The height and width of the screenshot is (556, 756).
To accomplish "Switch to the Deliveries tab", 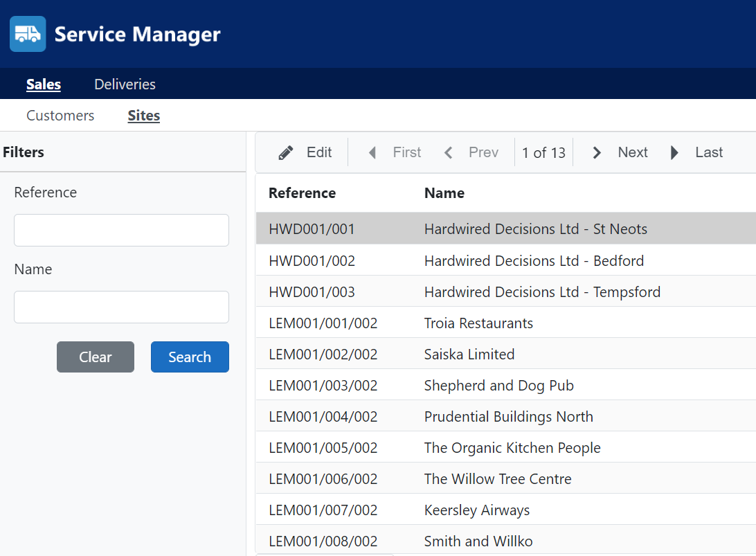I will coord(124,84).
